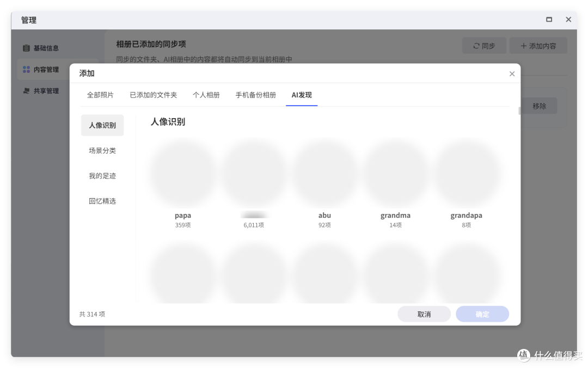Screen dimensions: 588x368
Task: Open 基础信息 in the 管理 sidebar
Action: 46,48
